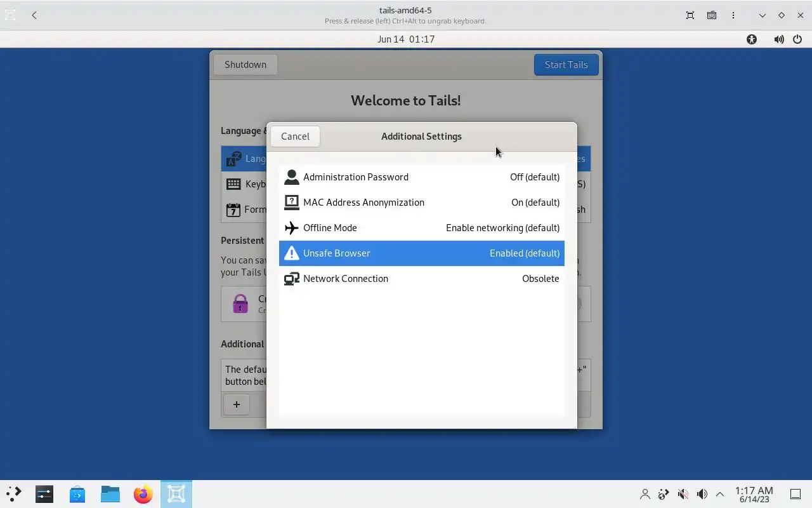Open System Settings from the taskbar
This screenshot has width=812, height=508.
[x=44, y=494]
